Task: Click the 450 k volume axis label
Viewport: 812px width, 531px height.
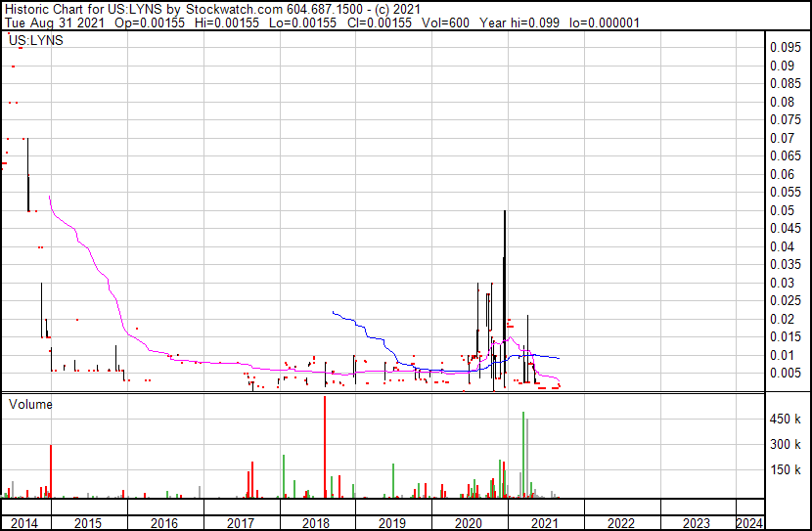Action: coord(785,419)
